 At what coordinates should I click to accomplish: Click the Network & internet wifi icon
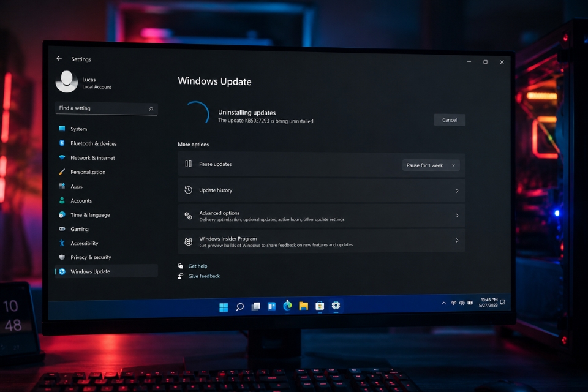62,157
